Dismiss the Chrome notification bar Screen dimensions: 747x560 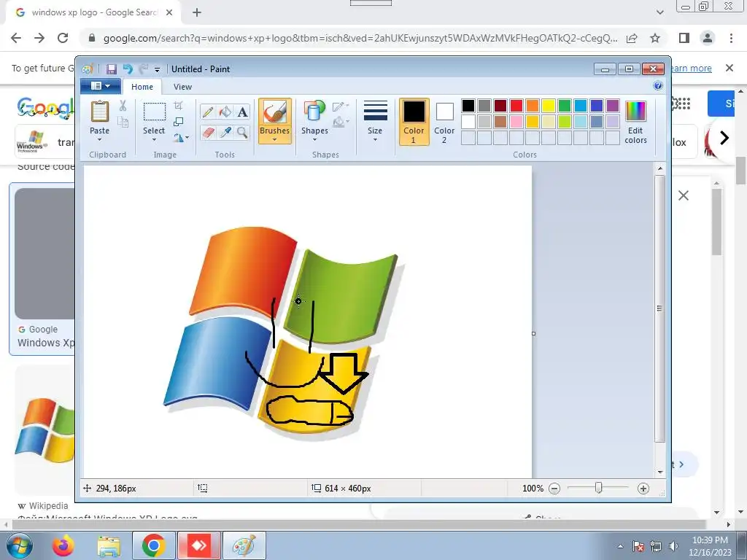click(x=729, y=68)
